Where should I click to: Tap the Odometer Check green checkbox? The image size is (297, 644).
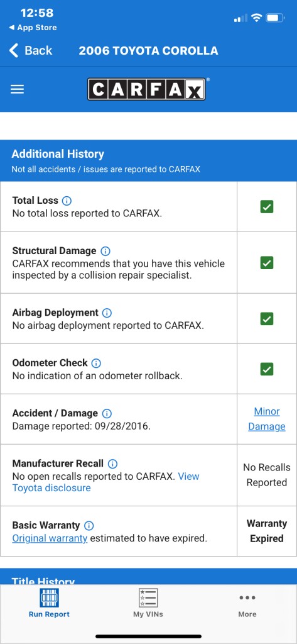pyautogui.click(x=267, y=369)
